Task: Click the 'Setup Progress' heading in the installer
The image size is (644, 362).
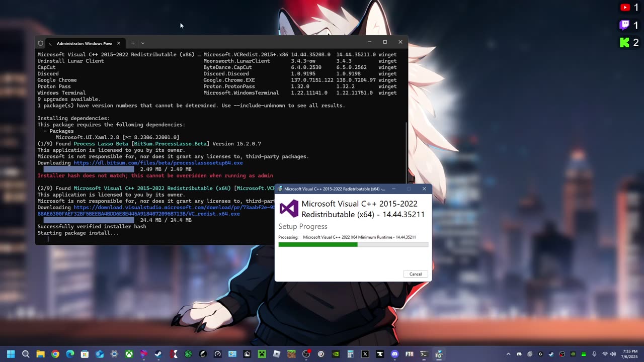Action: (x=303, y=227)
